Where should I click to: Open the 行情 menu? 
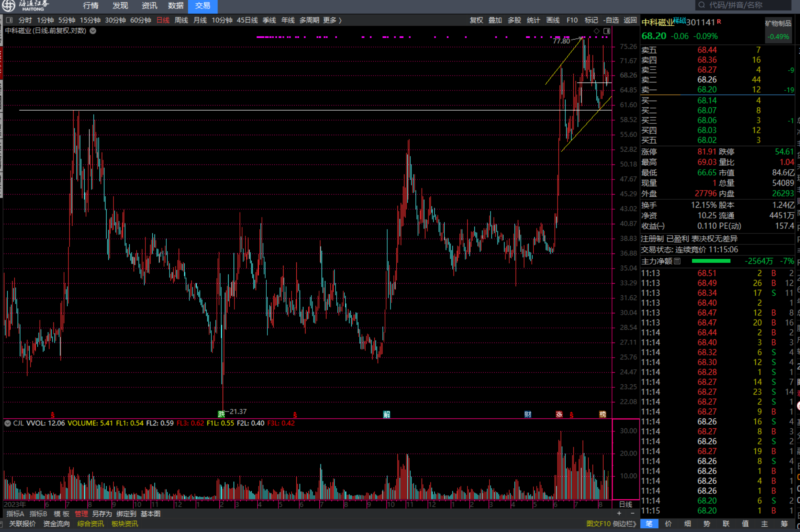coord(90,5)
